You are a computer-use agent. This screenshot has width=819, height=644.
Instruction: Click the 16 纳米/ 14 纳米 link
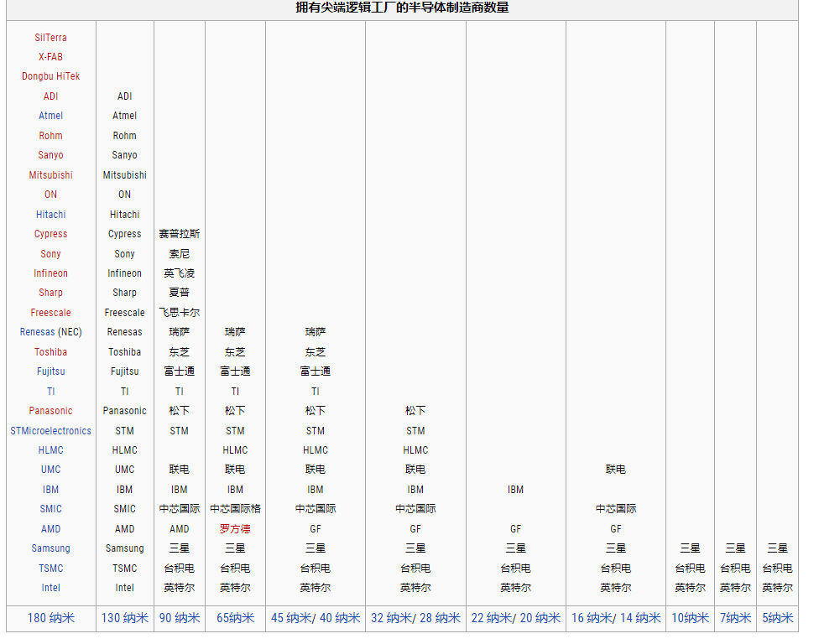[x=616, y=618]
